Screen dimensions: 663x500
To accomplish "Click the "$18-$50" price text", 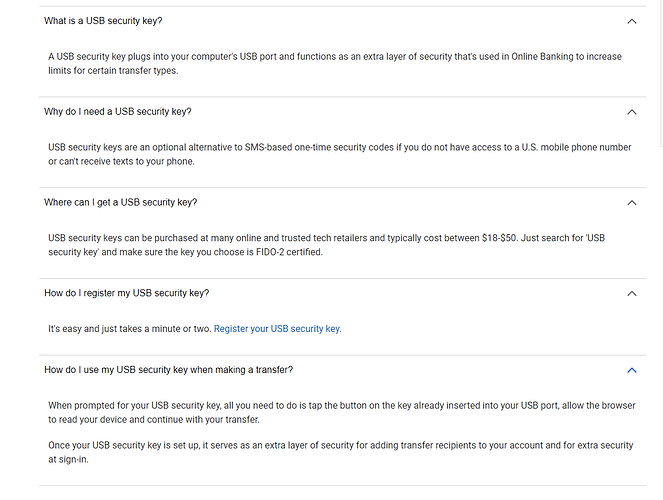I will click(x=499, y=238).
